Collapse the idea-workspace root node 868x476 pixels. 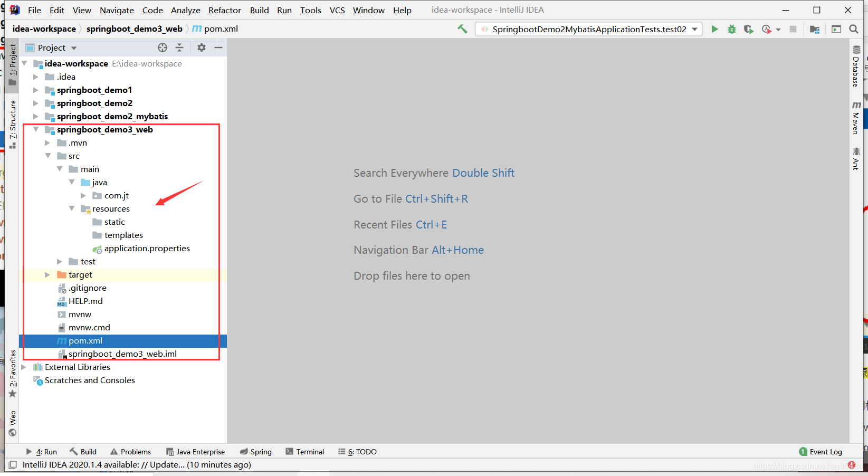point(24,63)
